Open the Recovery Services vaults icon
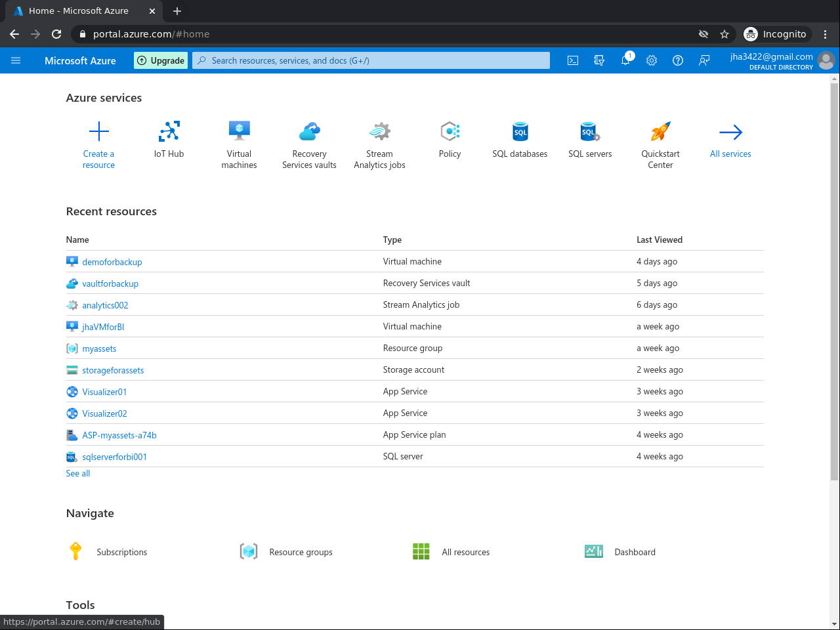 coord(309,131)
